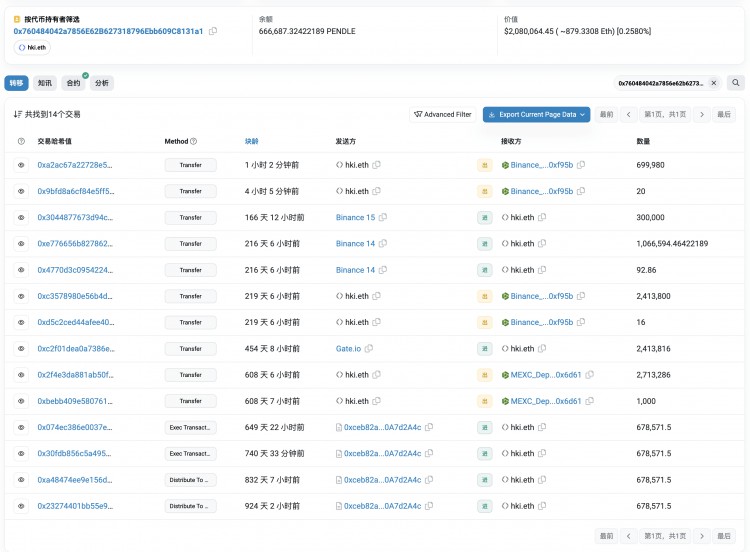Copy MEXC_Dep receiver in 1,000 row
Image resolution: width=750 pixels, height=552 pixels.
(589, 401)
